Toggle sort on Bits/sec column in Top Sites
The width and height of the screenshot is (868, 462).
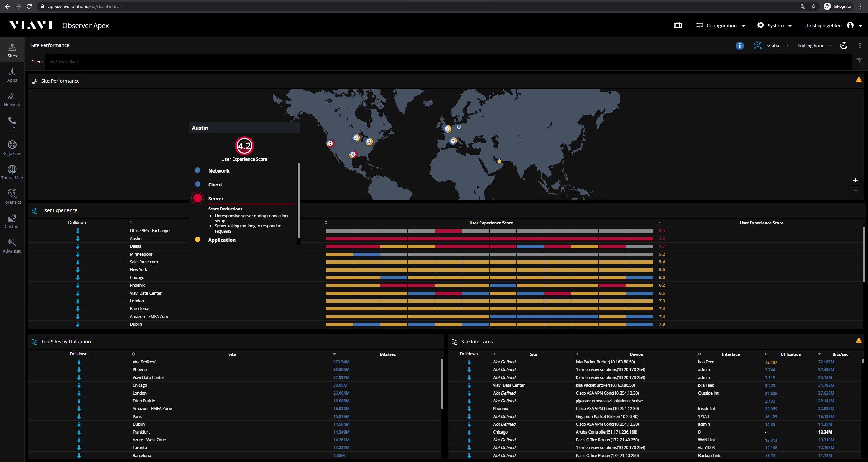coord(388,354)
